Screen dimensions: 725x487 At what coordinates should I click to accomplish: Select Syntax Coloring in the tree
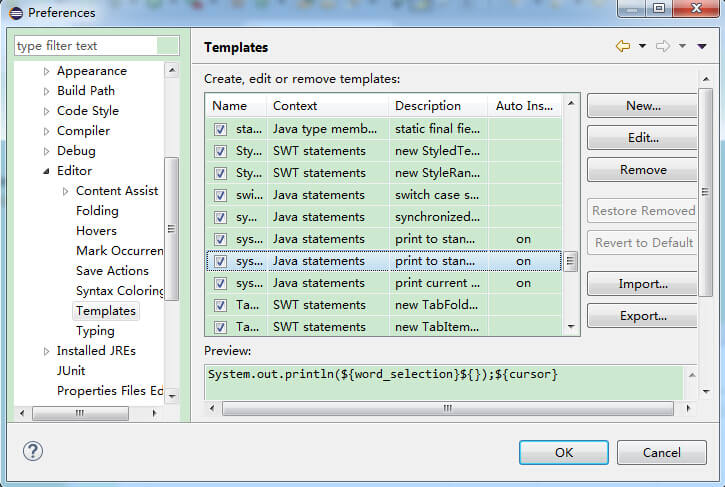coord(119,291)
